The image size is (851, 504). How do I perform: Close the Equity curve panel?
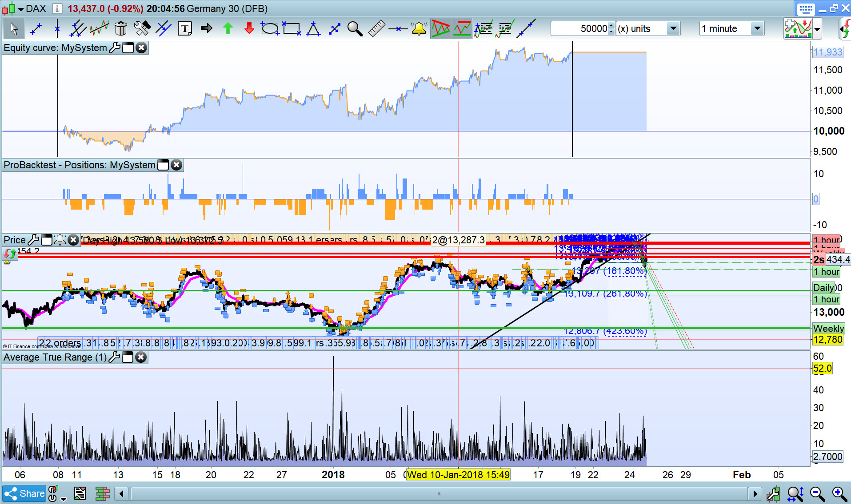[141, 48]
